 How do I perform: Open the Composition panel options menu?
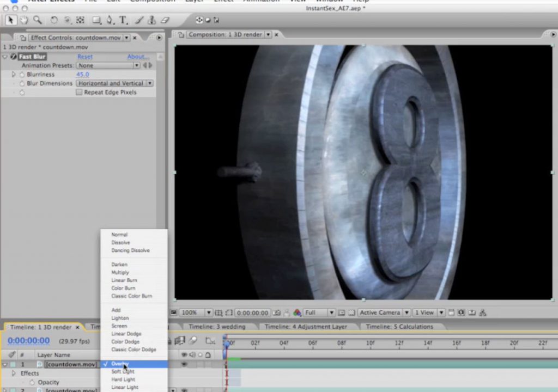pos(553,34)
